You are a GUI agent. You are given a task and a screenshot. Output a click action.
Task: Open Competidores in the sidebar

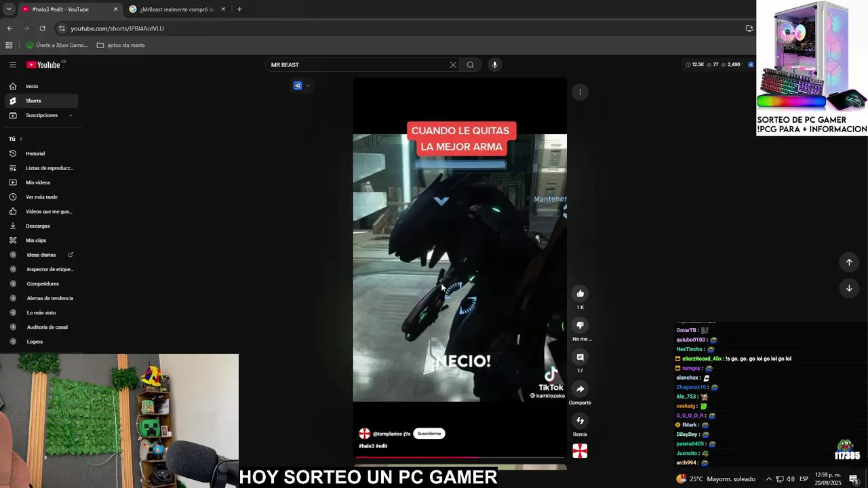point(41,284)
